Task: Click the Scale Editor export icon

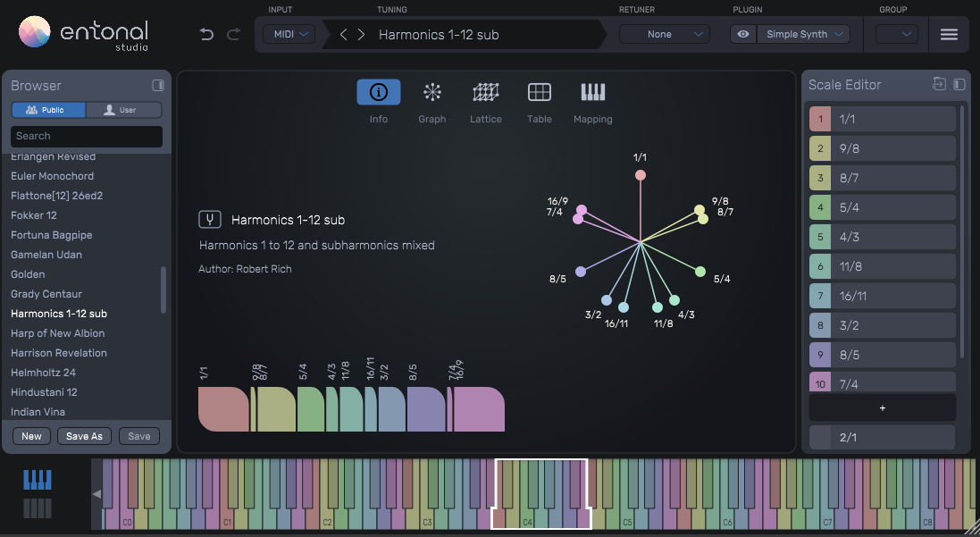Action: (x=939, y=84)
